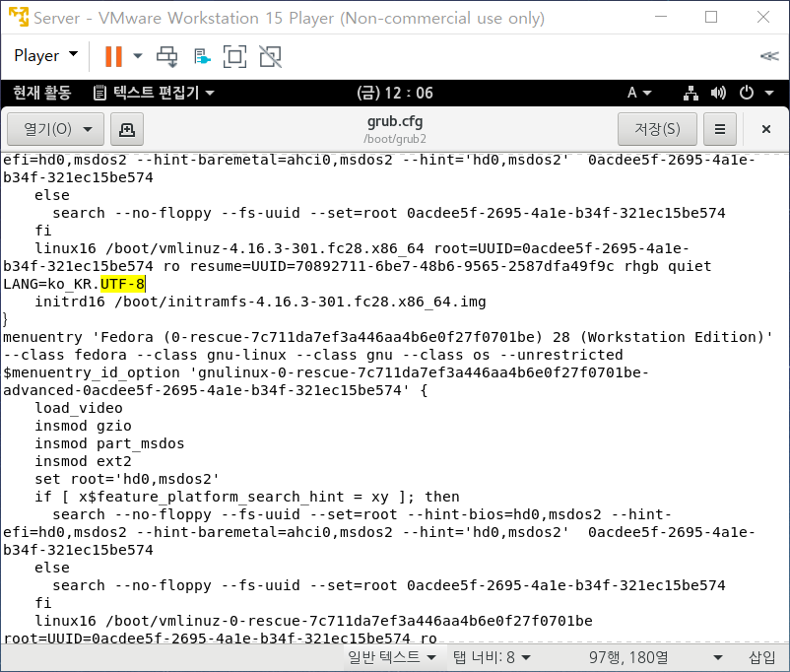Send Ctrl+Alt+Del to the virtual machine
This screenshot has width=790, height=672.
click(167, 56)
